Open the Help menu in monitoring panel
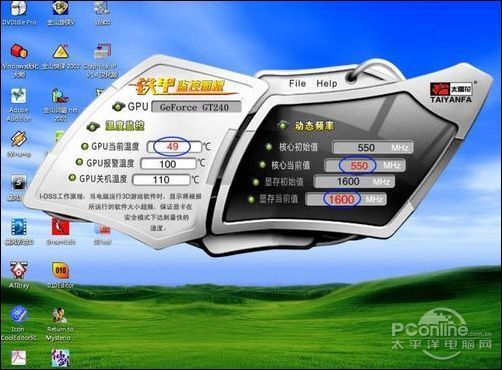The height and width of the screenshot is (370, 502). pyautogui.click(x=327, y=83)
